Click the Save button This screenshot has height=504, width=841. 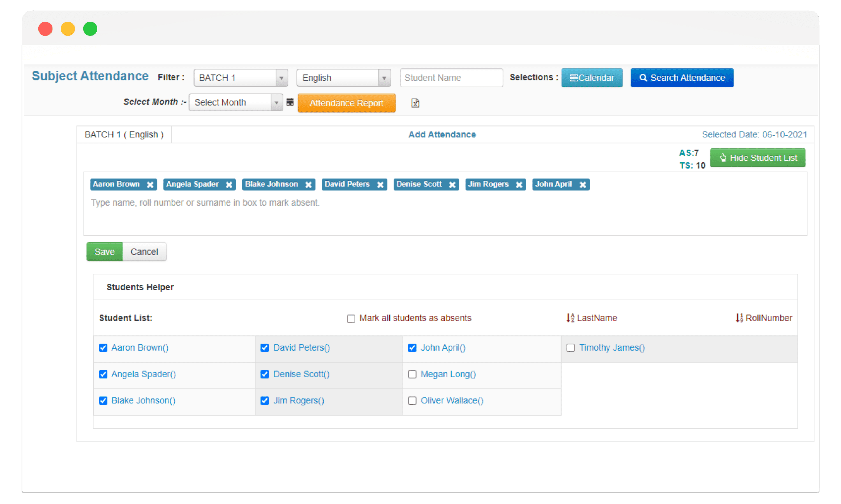click(105, 251)
